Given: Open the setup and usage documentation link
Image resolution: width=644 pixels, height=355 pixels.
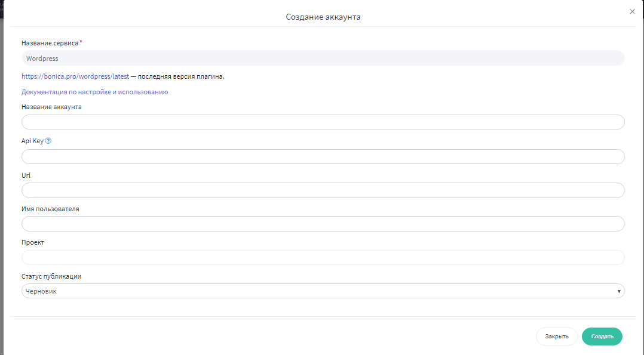Looking at the screenshot, I should click(x=94, y=92).
